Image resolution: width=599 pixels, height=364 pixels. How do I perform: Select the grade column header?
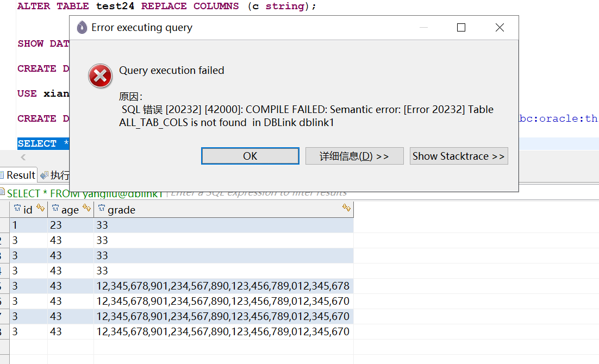click(217, 210)
